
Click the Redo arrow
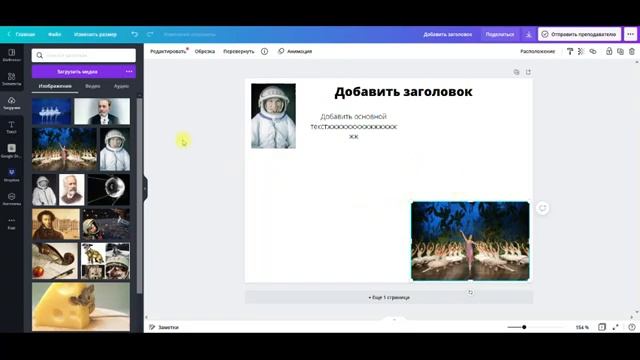click(x=150, y=34)
